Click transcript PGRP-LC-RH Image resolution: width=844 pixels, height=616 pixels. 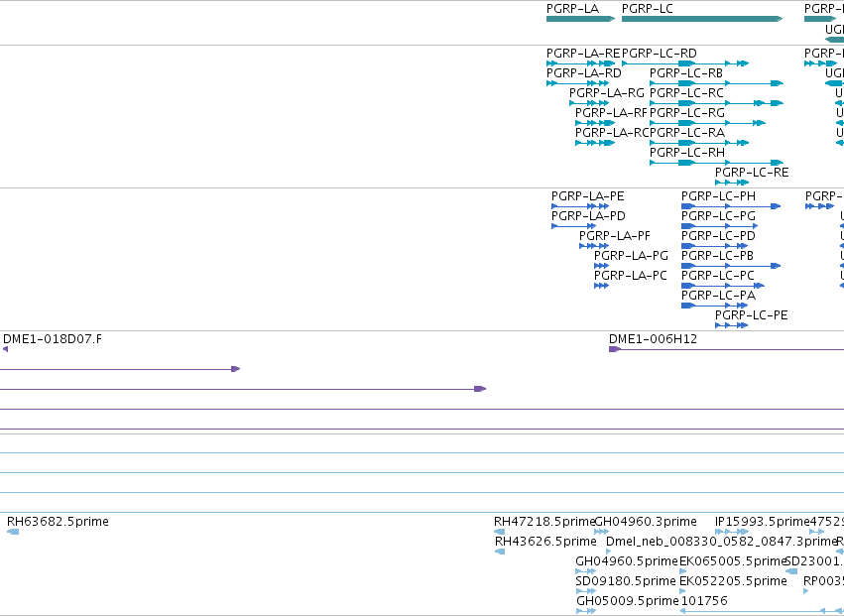[x=716, y=163]
